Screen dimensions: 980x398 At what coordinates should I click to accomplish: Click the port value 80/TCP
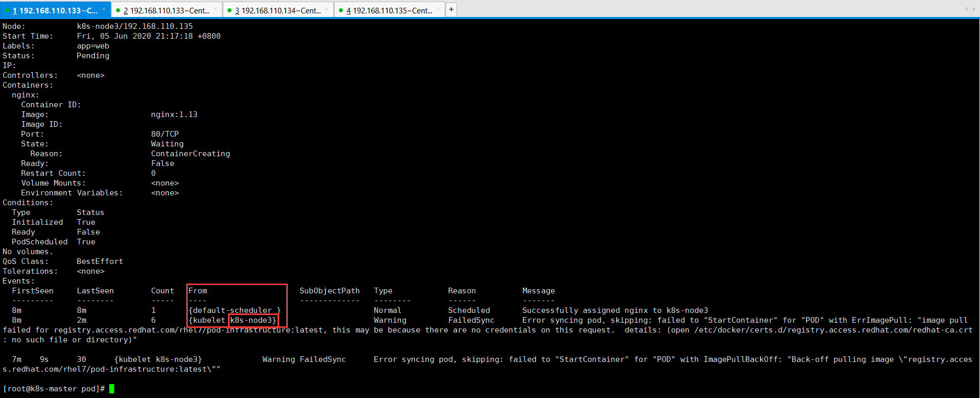165,134
